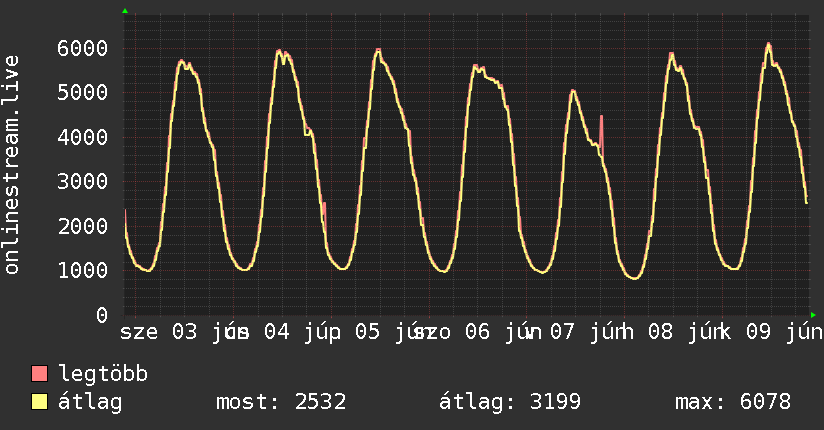Click the green arrow atop the y-axis
This screenshot has width=824, height=430.
[125, 11]
